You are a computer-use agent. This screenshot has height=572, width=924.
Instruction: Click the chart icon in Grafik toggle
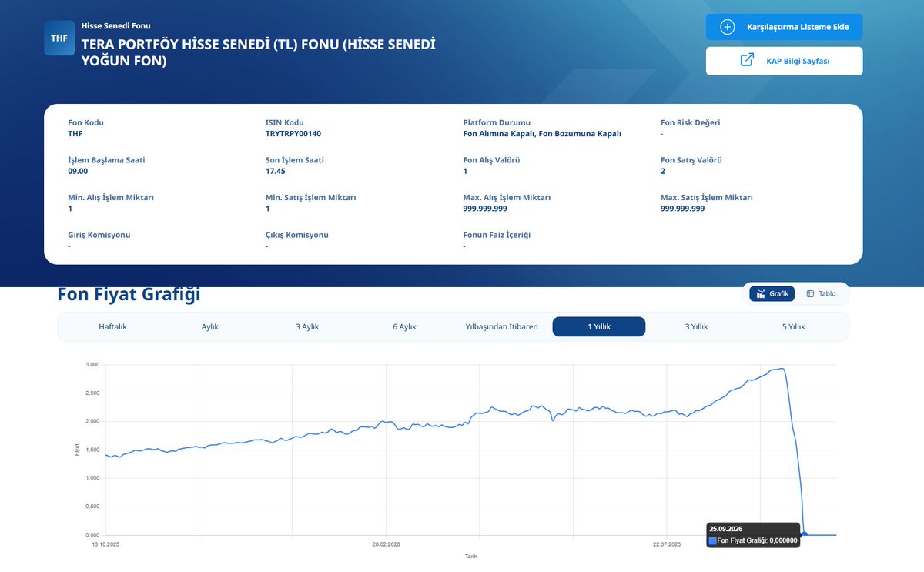coord(761,293)
